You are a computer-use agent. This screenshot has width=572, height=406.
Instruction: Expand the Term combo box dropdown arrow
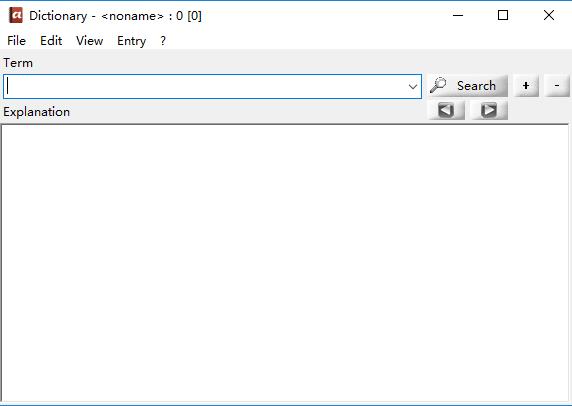413,87
